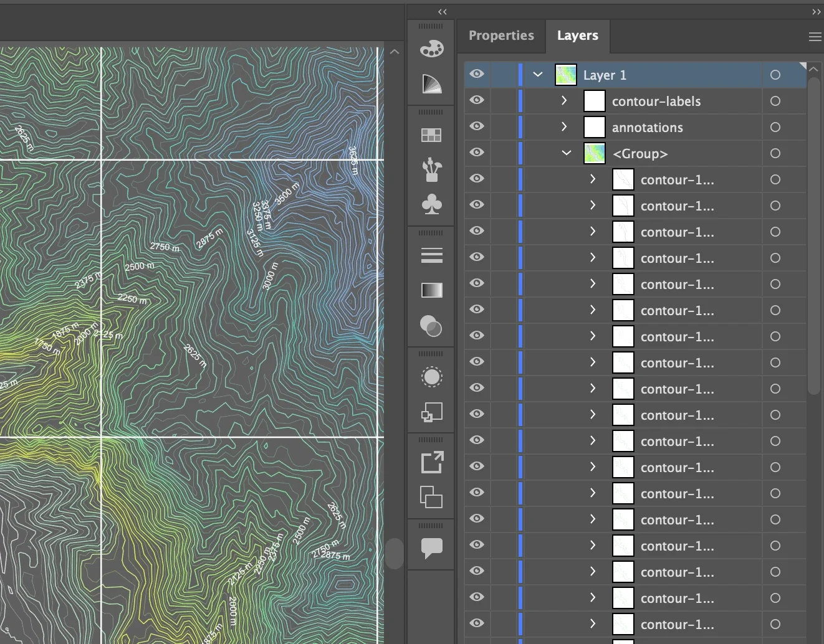Open the Appearance panel icon
This screenshot has width=824, height=644.
click(x=431, y=377)
